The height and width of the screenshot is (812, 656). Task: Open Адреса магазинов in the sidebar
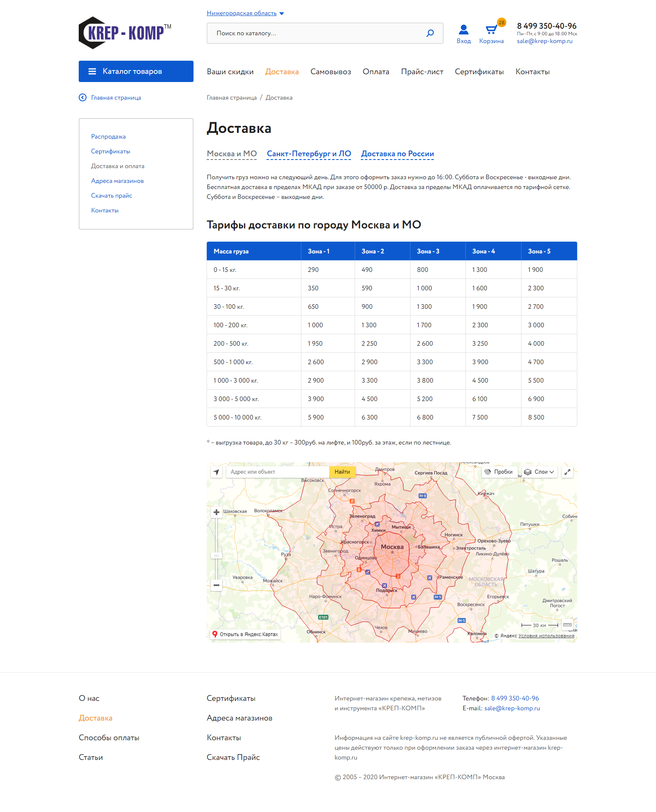click(x=117, y=181)
